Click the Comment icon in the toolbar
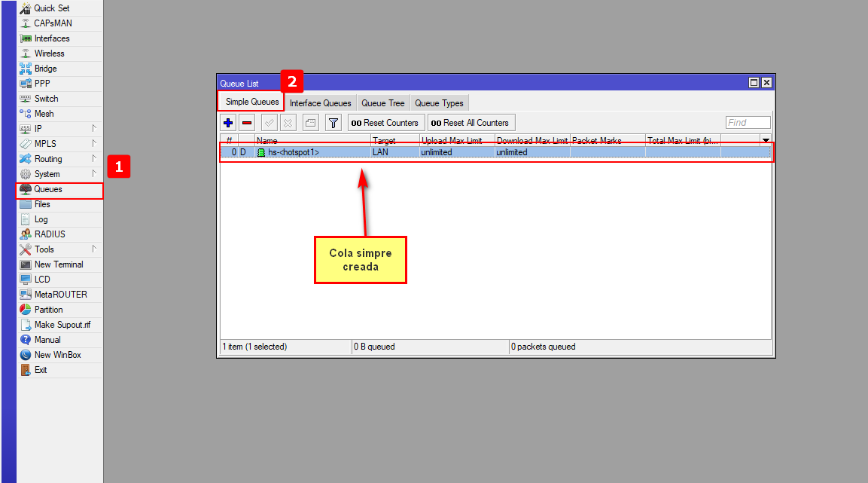 coord(310,123)
